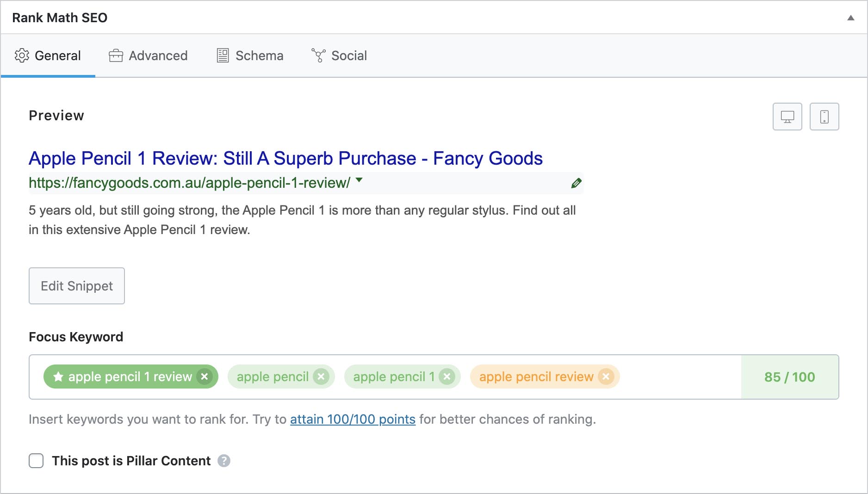This screenshot has height=494, width=868.
Task: Collapse the Rank Math SEO panel
Action: [850, 18]
